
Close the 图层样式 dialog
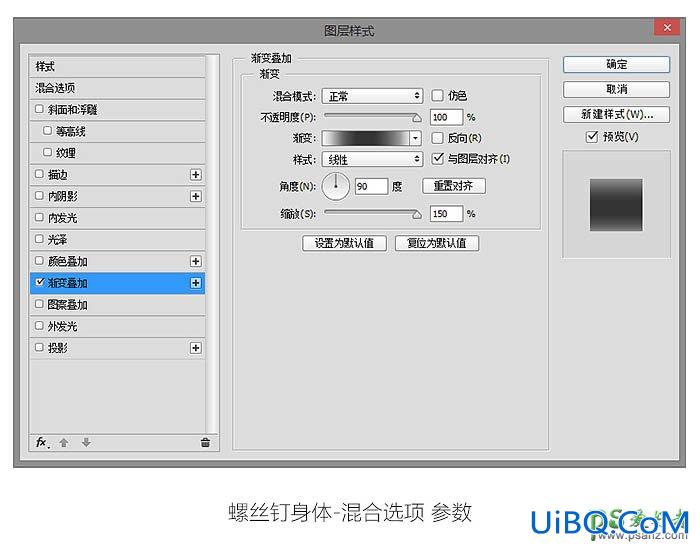click(667, 28)
